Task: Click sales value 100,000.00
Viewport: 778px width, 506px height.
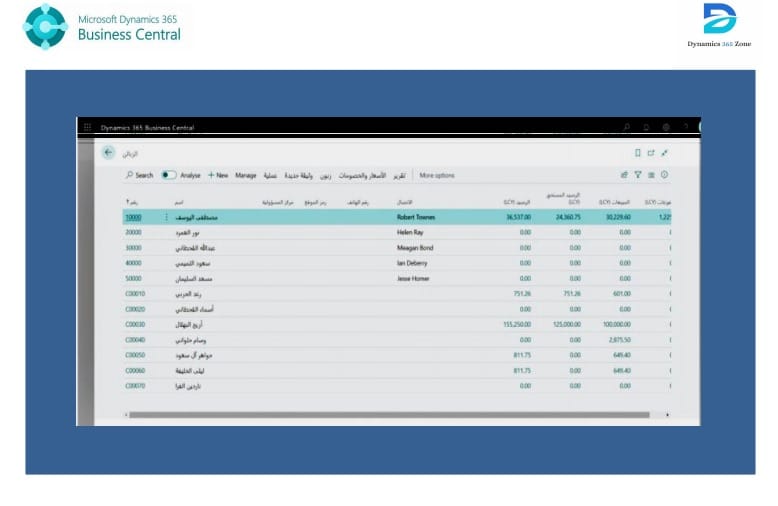Action: pyautogui.click(x=617, y=324)
